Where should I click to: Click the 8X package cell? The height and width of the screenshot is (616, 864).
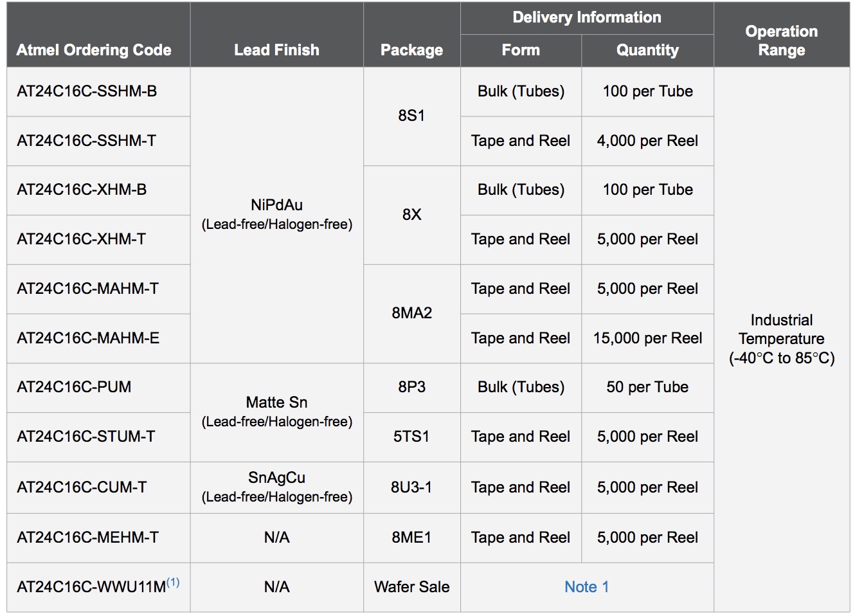point(411,215)
